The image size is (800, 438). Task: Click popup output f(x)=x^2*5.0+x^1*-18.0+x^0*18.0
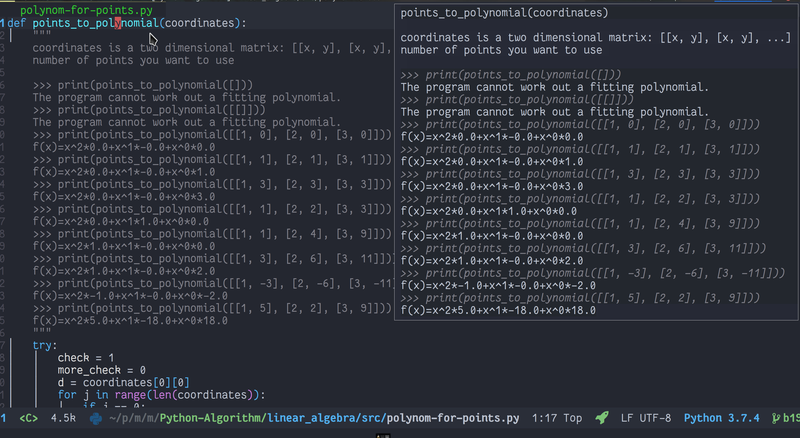[x=498, y=310]
